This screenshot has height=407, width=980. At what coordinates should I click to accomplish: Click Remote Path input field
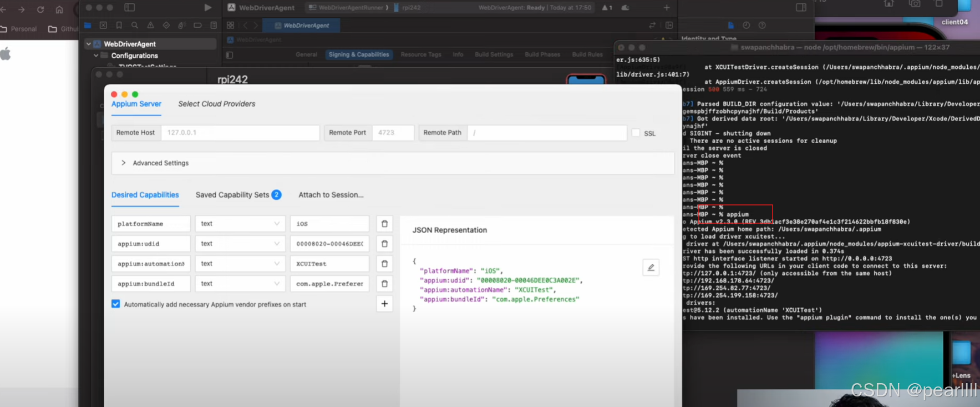click(547, 133)
